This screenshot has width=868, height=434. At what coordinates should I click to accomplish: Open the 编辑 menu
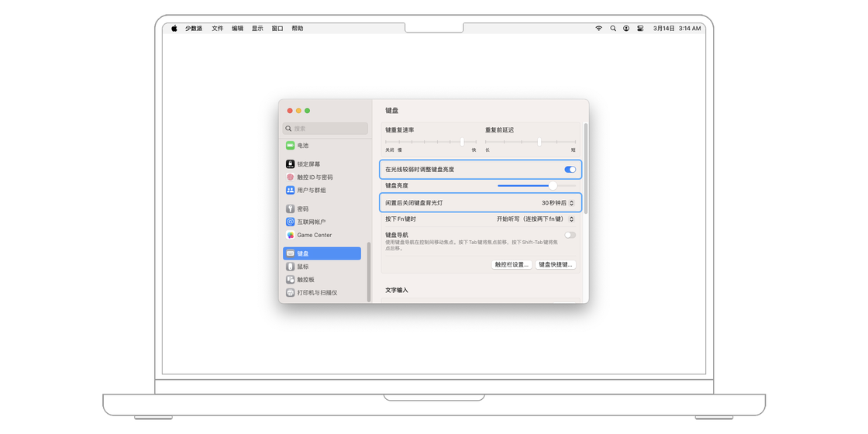pyautogui.click(x=237, y=28)
